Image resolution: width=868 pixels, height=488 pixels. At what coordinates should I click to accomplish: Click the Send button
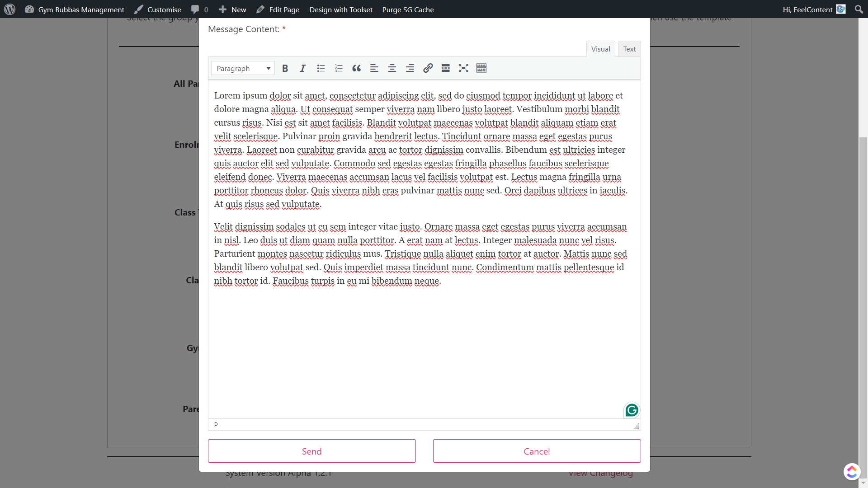click(312, 451)
